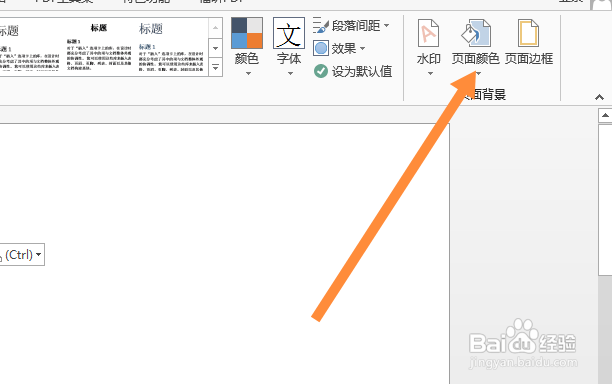The height and width of the screenshot is (384, 612).
Task: Click the vertical scrollbar up arrow
Action: tap(605, 115)
